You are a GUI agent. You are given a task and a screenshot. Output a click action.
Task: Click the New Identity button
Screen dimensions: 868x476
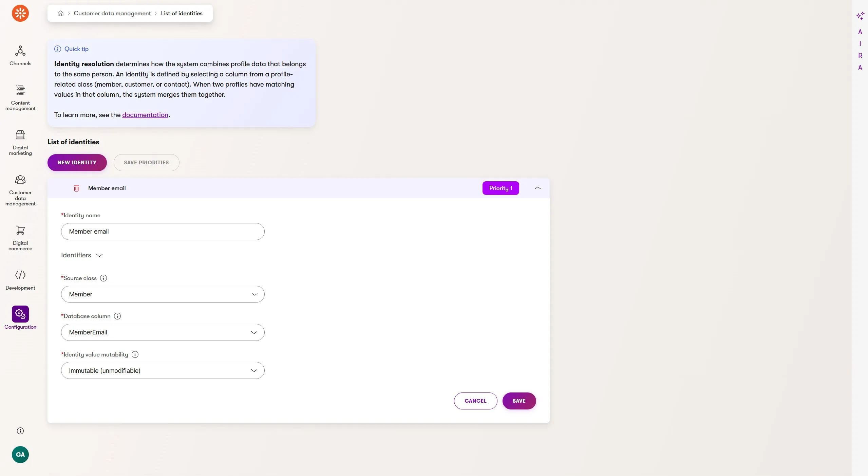pos(77,163)
